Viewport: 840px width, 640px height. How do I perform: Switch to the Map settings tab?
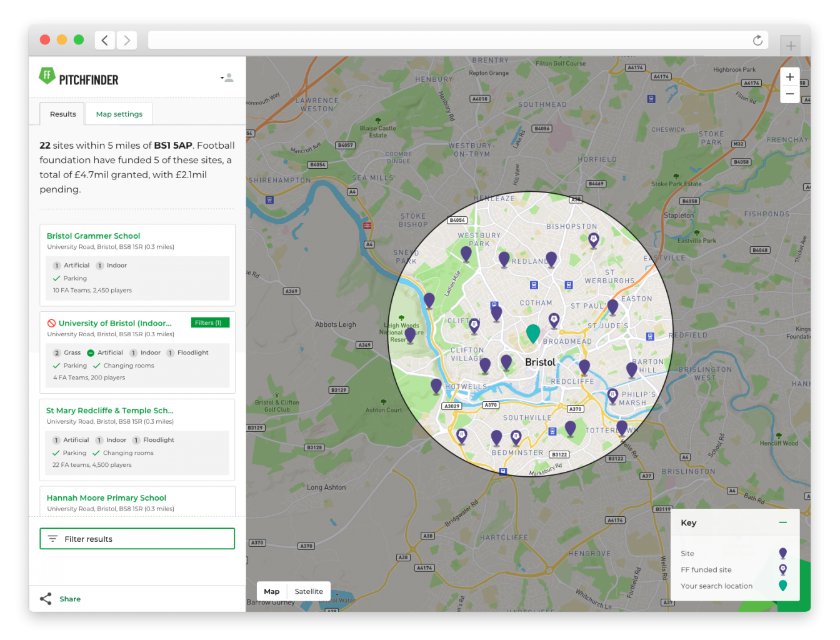point(119,114)
